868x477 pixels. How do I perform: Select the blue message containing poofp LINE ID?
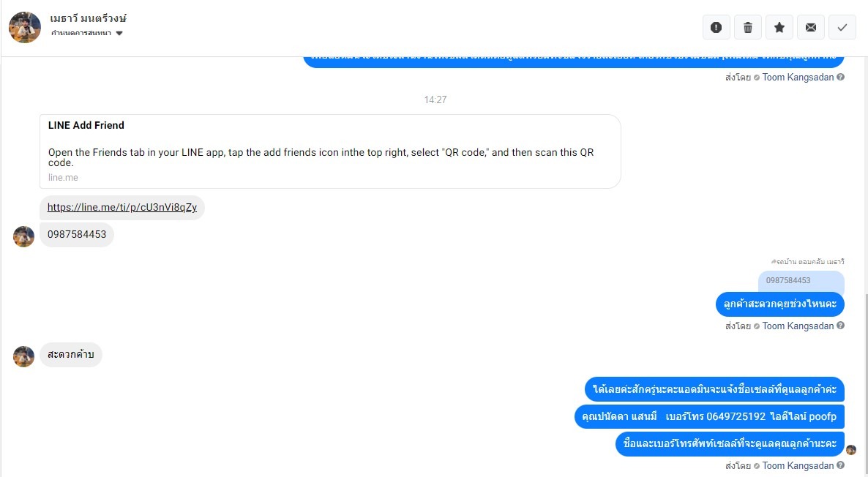point(709,417)
